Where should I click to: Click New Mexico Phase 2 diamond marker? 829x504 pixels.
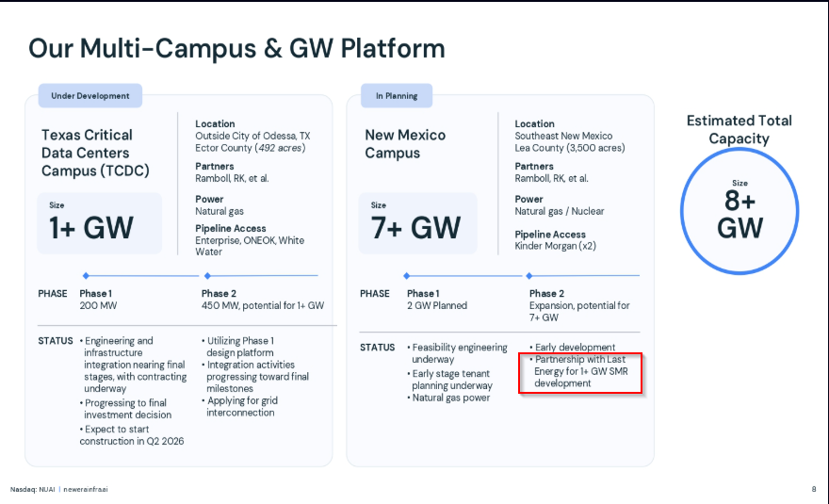(528, 275)
